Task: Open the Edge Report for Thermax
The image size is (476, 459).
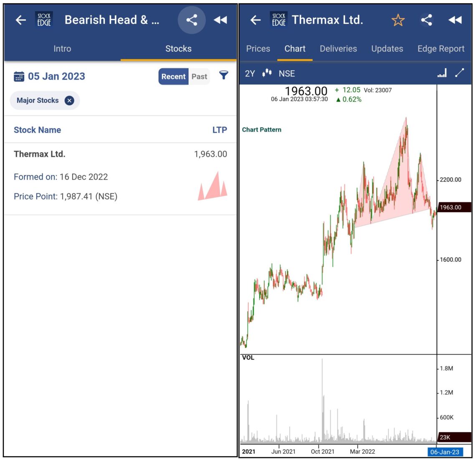Action: click(x=441, y=48)
